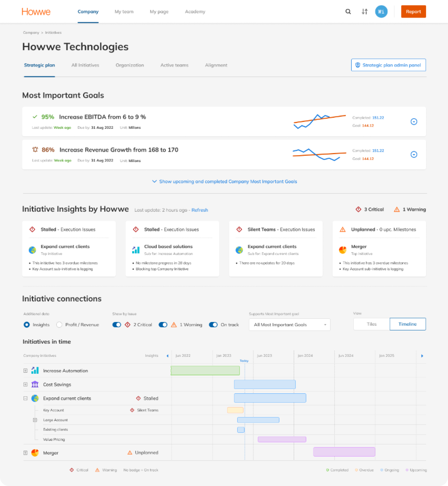Screen dimensions: 448x486
Task: Open the All Most Important Goals dropdown
Action: [x=290, y=325]
